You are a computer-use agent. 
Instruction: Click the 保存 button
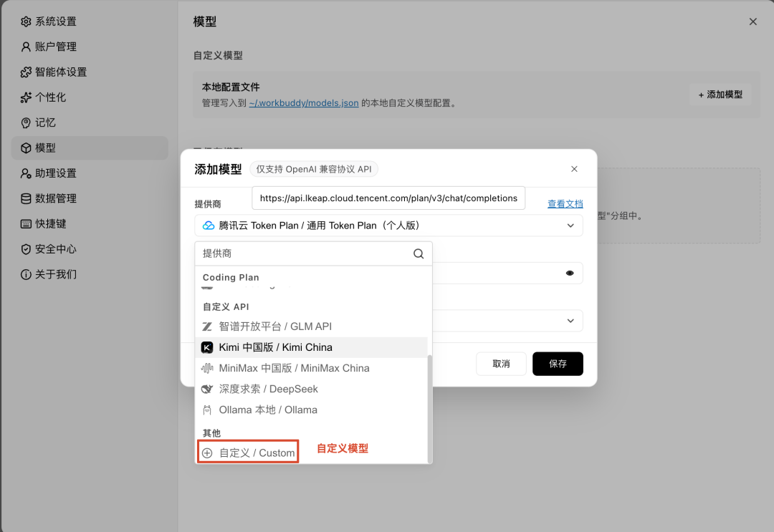tap(558, 364)
